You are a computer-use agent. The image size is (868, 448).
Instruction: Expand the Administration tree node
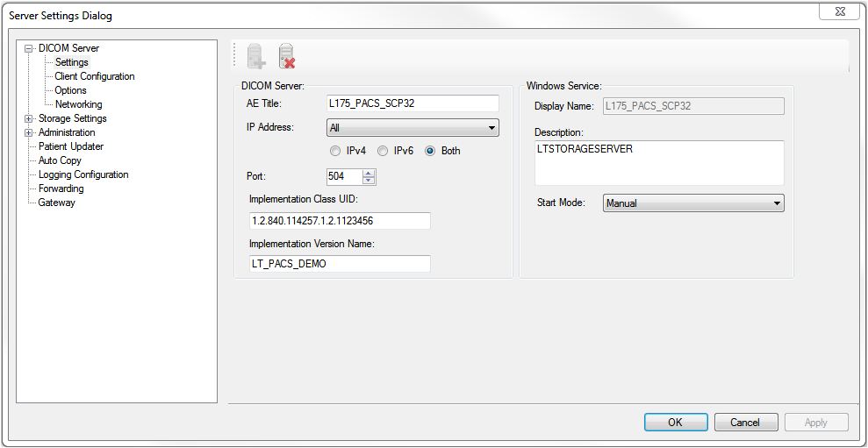[x=29, y=133]
